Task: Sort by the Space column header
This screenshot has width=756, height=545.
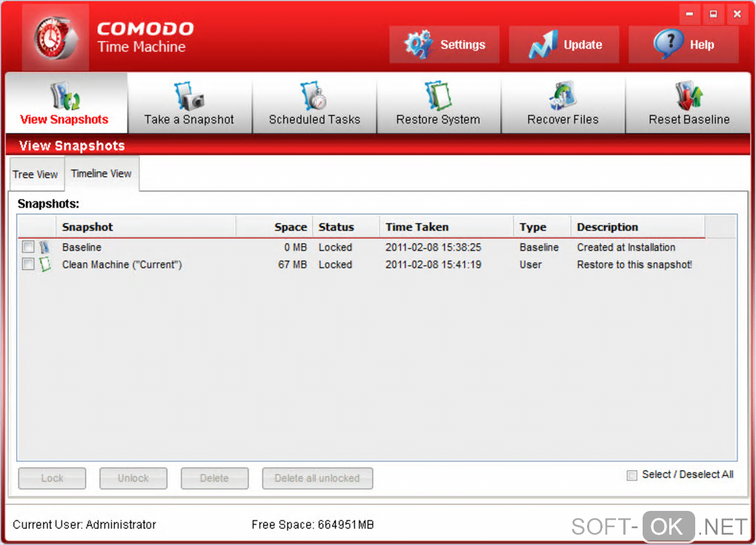Action: click(x=273, y=227)
